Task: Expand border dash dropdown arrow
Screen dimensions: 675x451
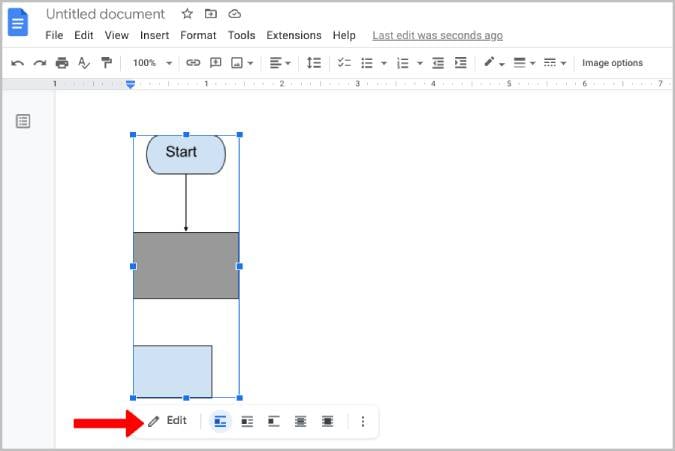Action: coord(563,63)
